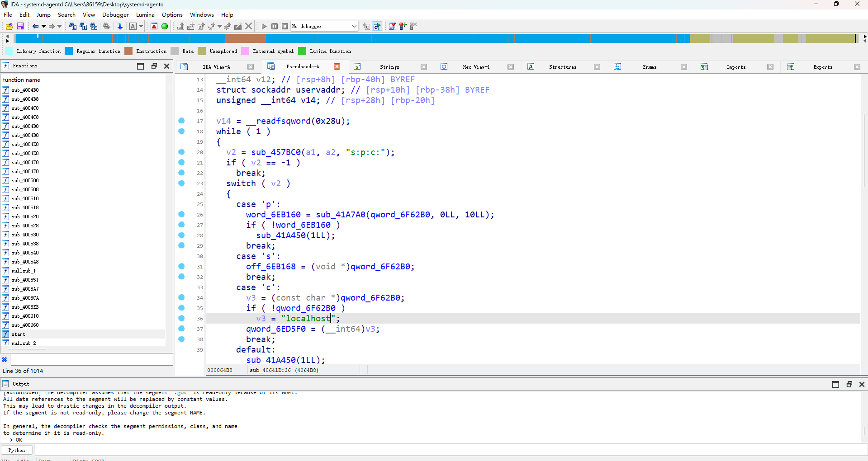Click the Open file icon
Image resolution: width=868 pixels, height=461 pixels.
[9, 26]
